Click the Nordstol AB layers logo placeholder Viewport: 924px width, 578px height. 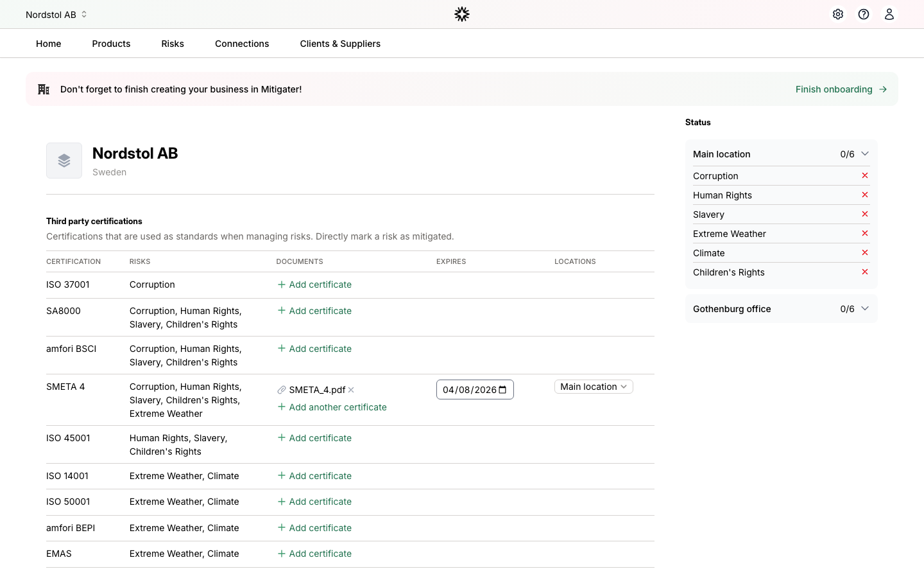click(64, 161)
